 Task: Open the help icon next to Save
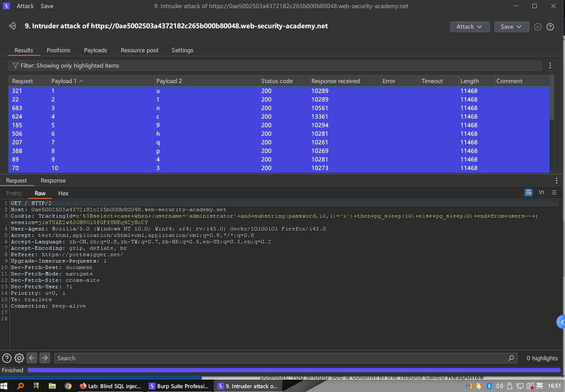(550, 27)
